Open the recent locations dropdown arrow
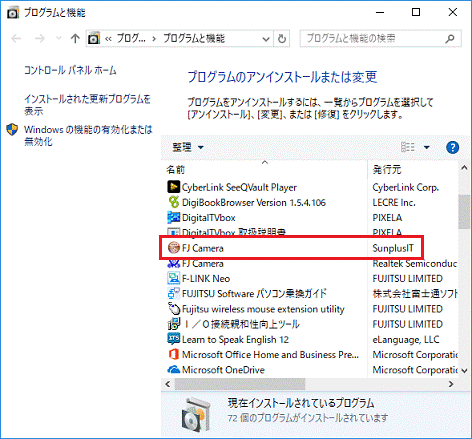Screen dimensions: 472x439 (x=59, y=39)
